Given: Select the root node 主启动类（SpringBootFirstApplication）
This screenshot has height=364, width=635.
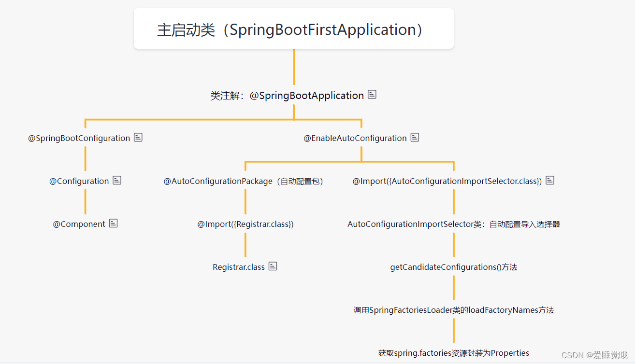Looking at the screenshot, I should coord(294,29).
